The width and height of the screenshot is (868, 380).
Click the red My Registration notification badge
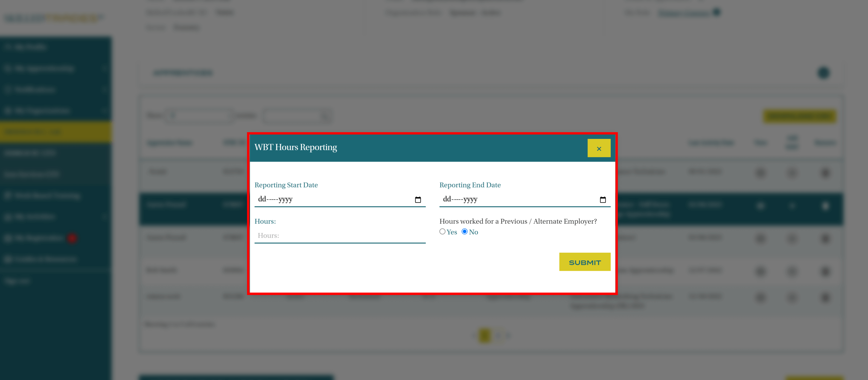(x=72, y=238)
